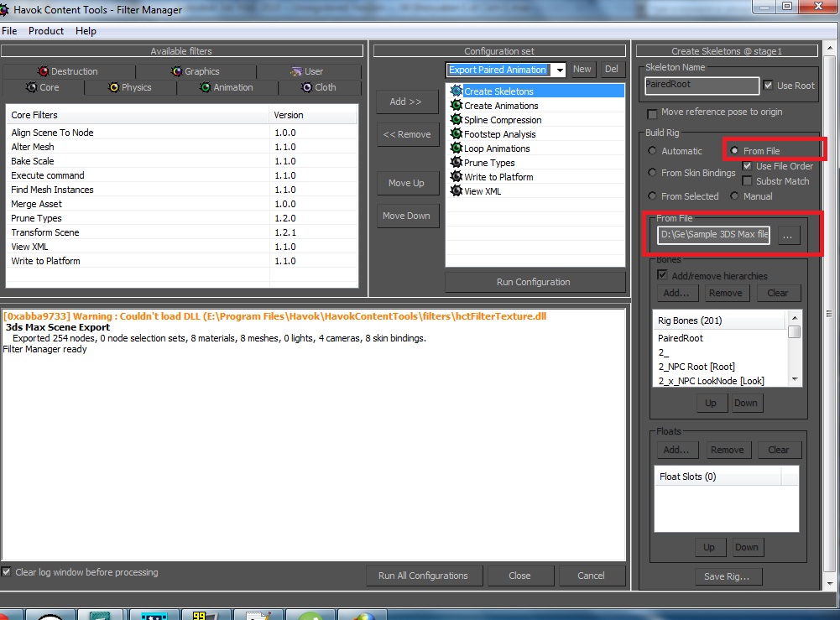Open the Export Paired Animation configuration dropdown
Image resolution: width=840 pixels, height=620 pixels.
click(x=559, y=70)
